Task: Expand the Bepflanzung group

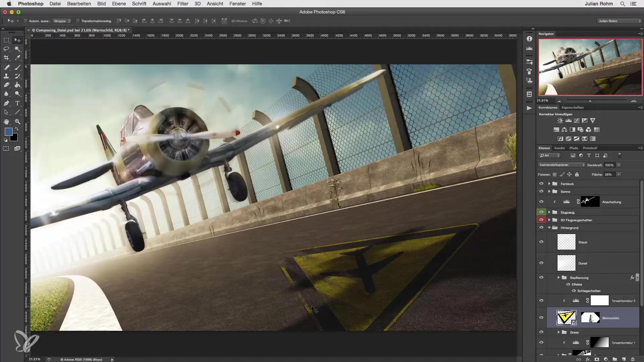Action: [558, 278]
